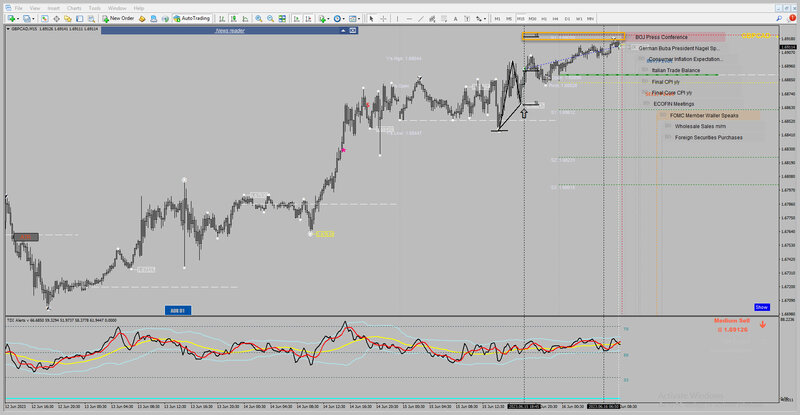Click the zoom out magnifier icon
Viewport: 800px width, 415px height.
[270, 18]
